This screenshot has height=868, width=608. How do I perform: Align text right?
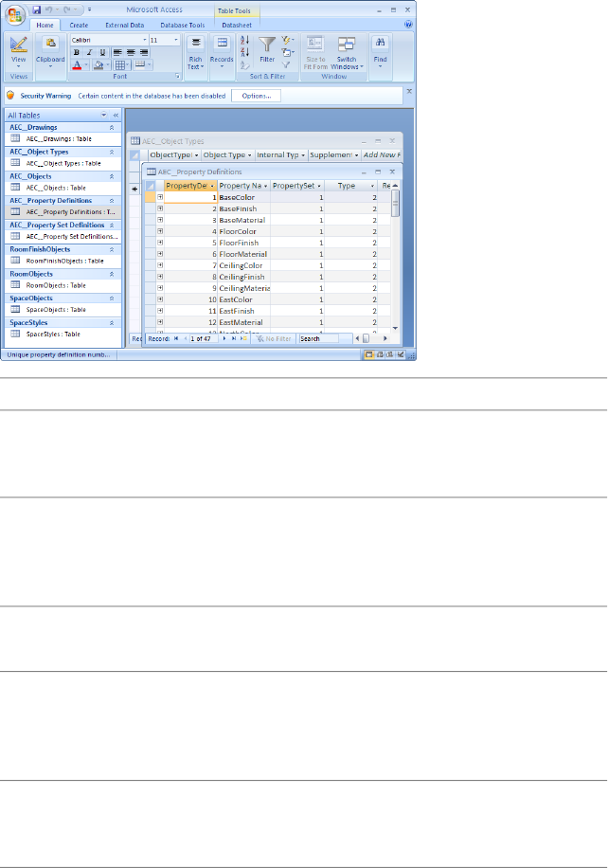[x=144, y=52]
